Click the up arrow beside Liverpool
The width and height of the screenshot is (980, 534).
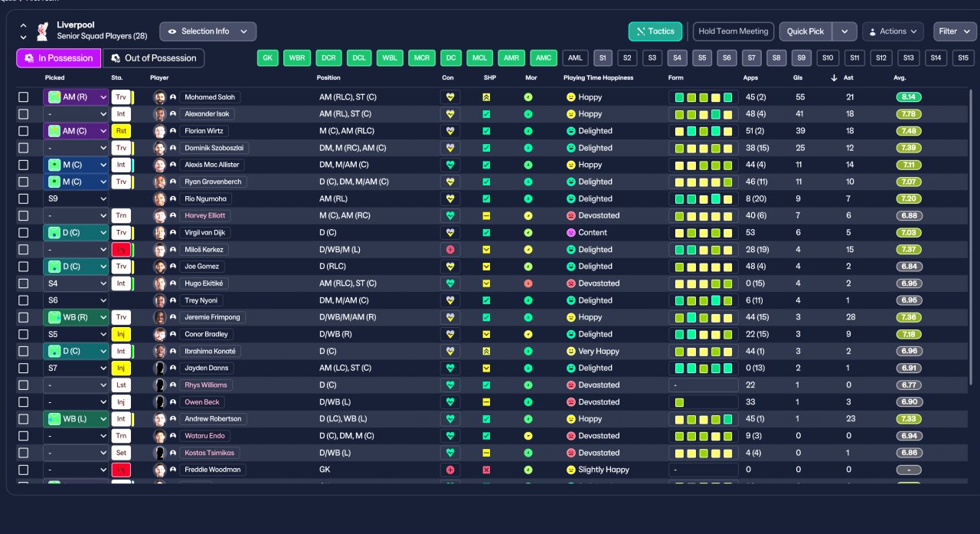[x=23, y=25]
